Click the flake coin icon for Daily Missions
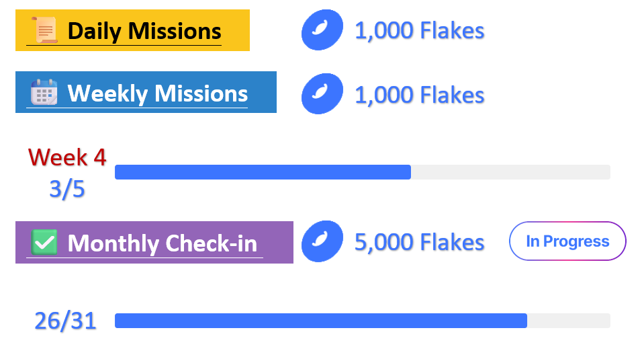Viewport: 644px width, 357px height. [322, 30]
